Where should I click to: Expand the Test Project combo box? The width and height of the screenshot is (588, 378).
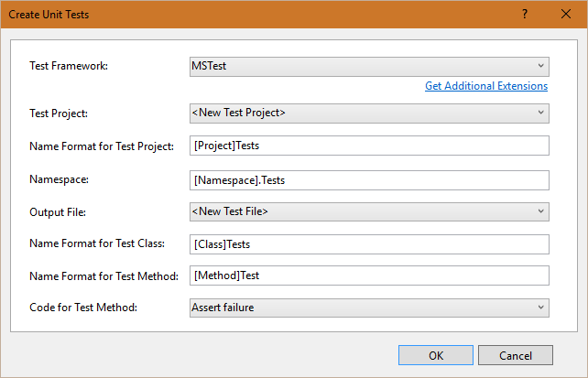(x=368, y=113)
